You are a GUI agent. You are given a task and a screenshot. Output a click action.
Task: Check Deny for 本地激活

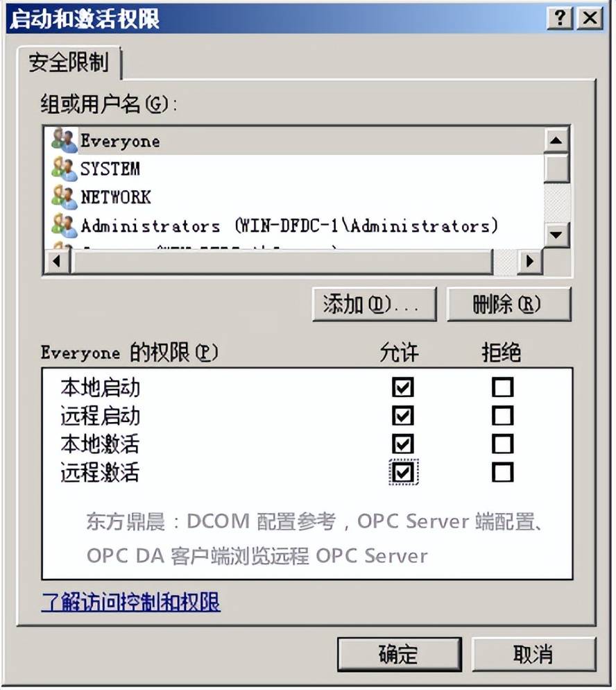(502, 444)
